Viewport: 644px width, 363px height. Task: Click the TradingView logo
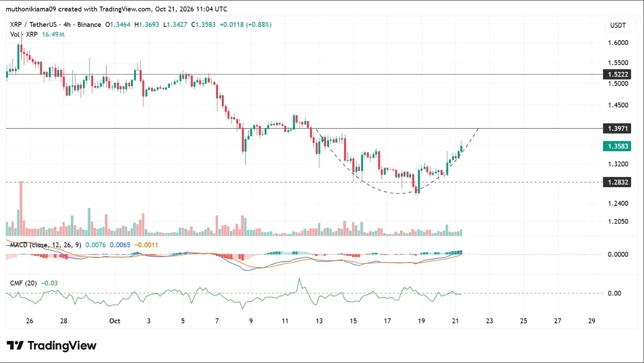pos(52,346)
